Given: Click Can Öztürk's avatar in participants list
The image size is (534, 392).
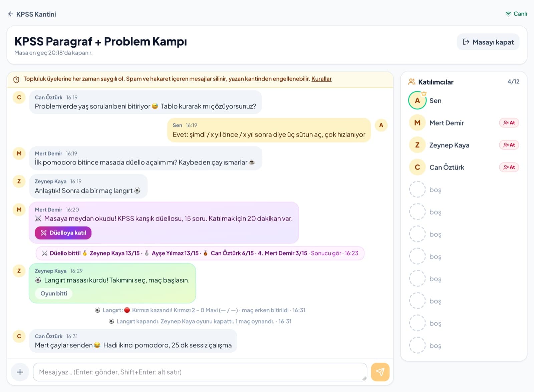Looking at the screenshot, I should [417, 167].
